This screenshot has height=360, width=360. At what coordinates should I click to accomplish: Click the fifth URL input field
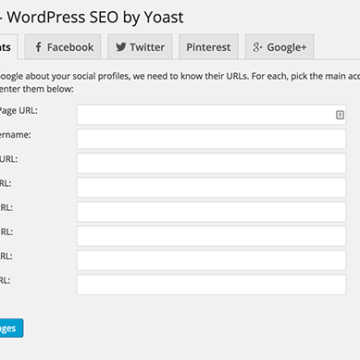[211, 212]
